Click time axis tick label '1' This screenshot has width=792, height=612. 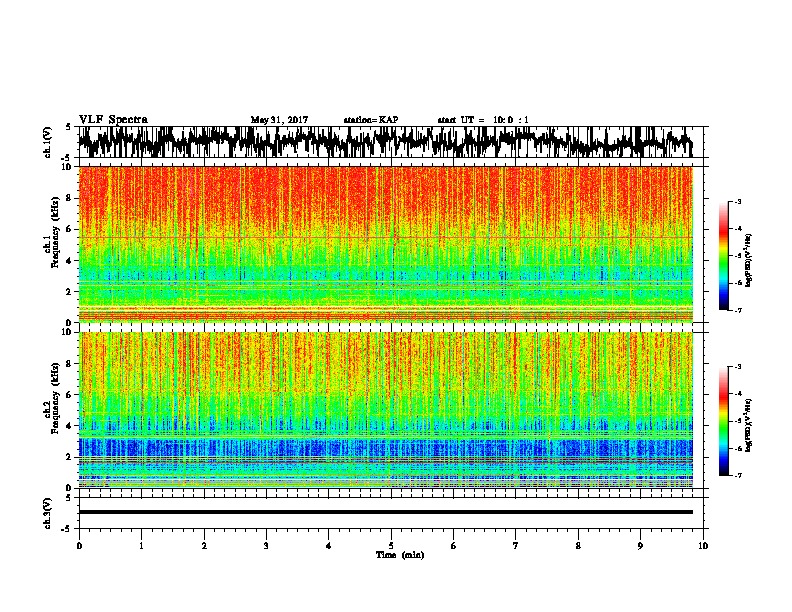coord(141,546)
